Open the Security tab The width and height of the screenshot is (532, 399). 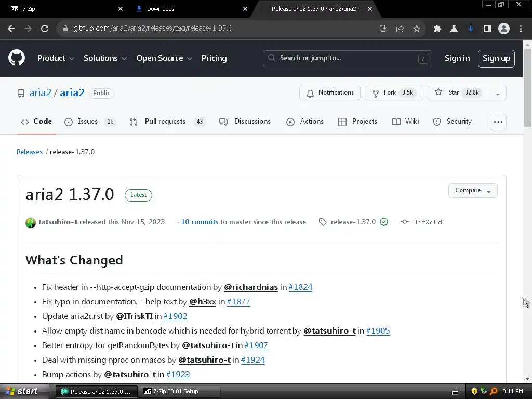pyautogui.click(x=453, y=122)
